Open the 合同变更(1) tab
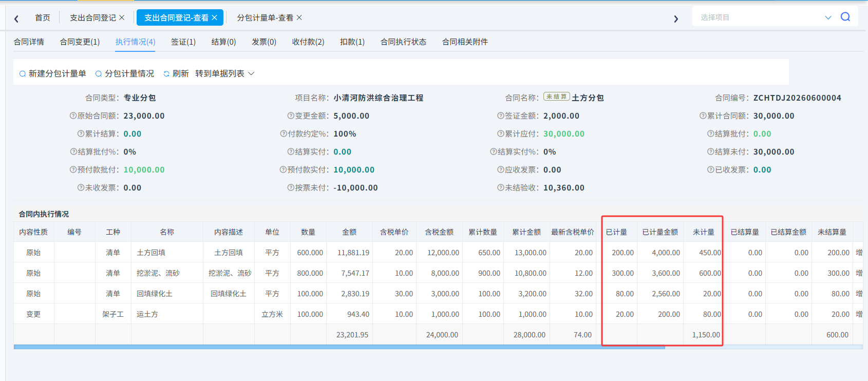The width and height of the screenshot is (868, 381). pyautogui.click(x=80, y=42)
